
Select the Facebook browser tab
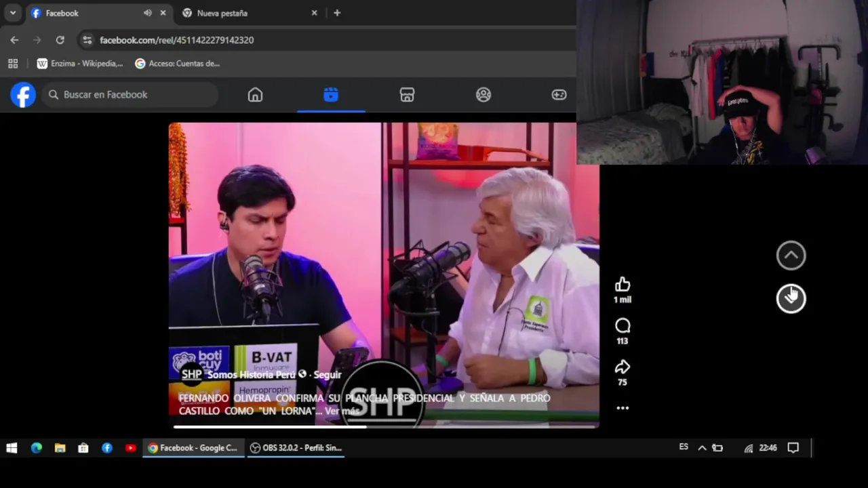(x=99, y=13)
